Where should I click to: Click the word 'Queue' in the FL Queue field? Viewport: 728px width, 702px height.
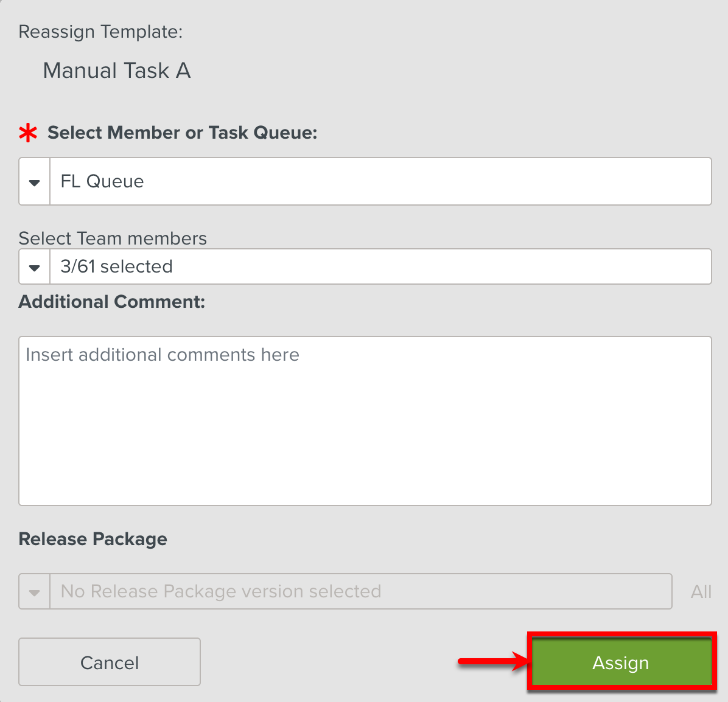click(x=115, y=181)
